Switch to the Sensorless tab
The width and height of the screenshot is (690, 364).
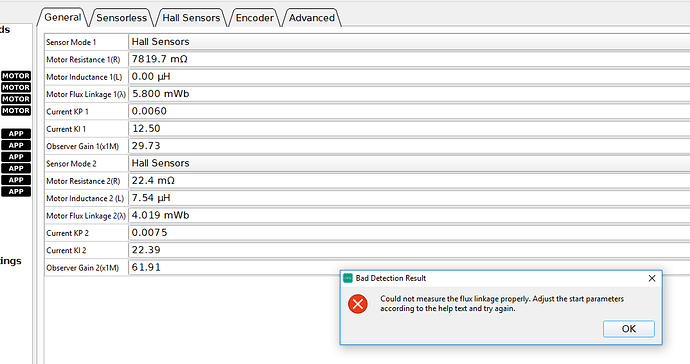click(121, 18)
